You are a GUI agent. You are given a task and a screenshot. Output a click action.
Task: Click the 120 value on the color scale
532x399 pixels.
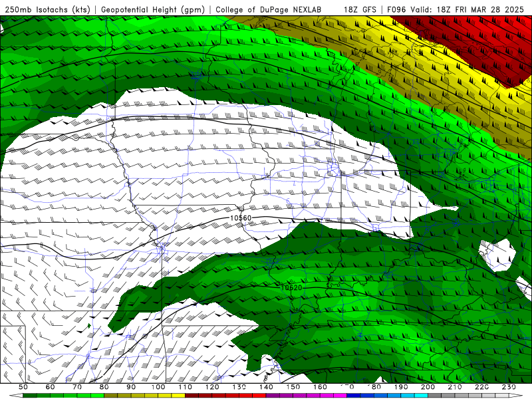click(x=212, y=387)
